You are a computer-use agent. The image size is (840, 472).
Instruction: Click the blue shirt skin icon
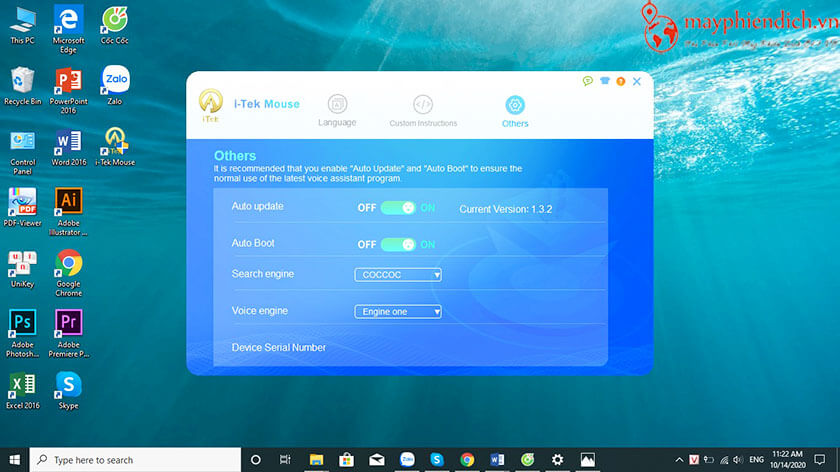(605, 81)
